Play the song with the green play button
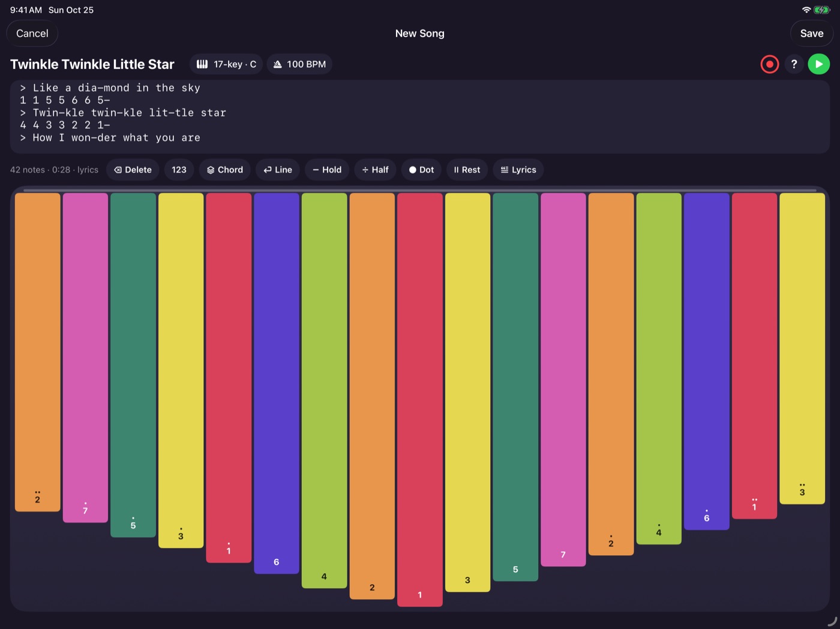840x629 pixels. pos(818,64)
